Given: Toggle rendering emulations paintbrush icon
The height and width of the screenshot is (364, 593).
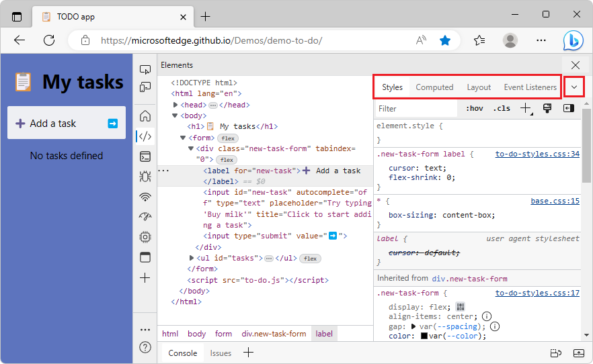Looking at the screenshot, I should [547, 108].
